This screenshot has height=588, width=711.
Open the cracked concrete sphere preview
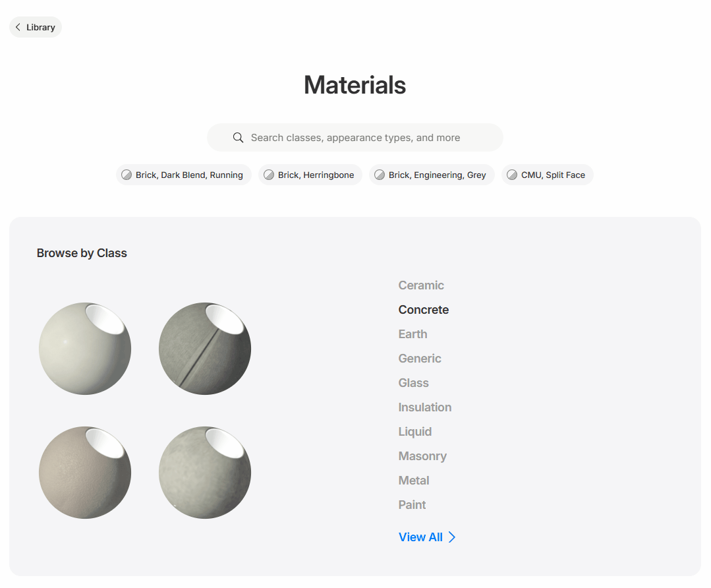[x=204, y=348]
